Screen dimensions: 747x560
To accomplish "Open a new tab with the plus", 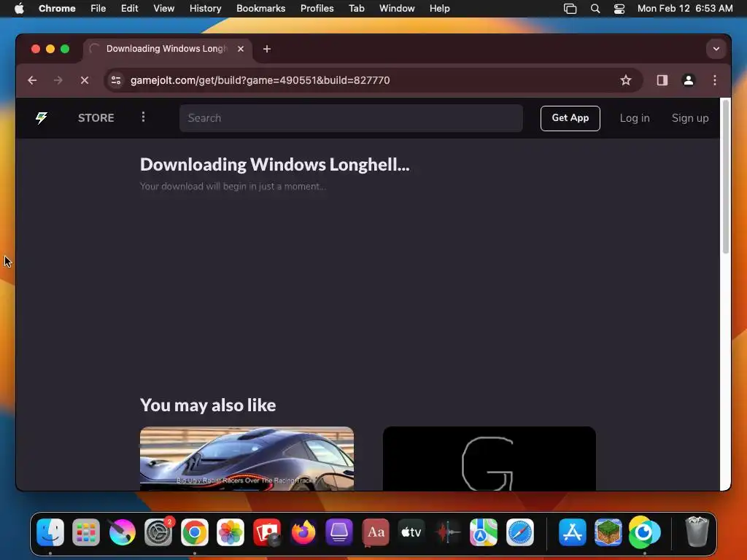I will click(267, 49).
